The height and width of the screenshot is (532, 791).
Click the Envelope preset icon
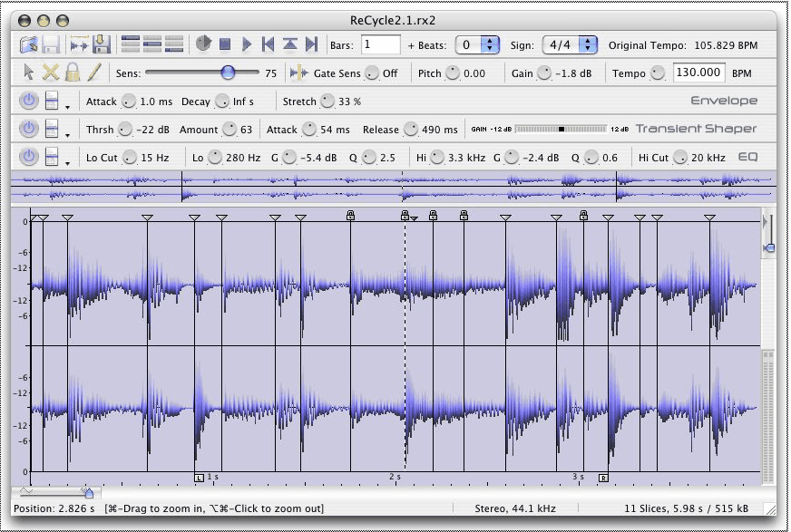[52, 101]
